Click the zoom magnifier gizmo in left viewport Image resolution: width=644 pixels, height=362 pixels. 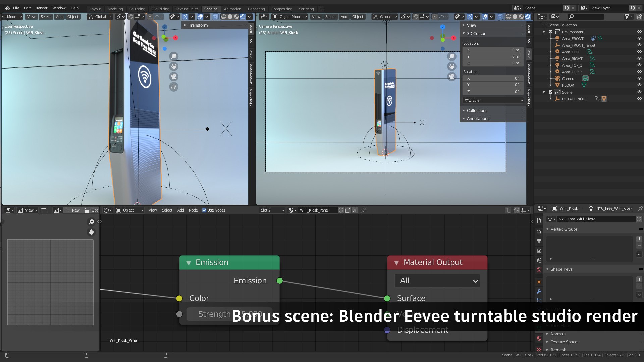[174, 56]
